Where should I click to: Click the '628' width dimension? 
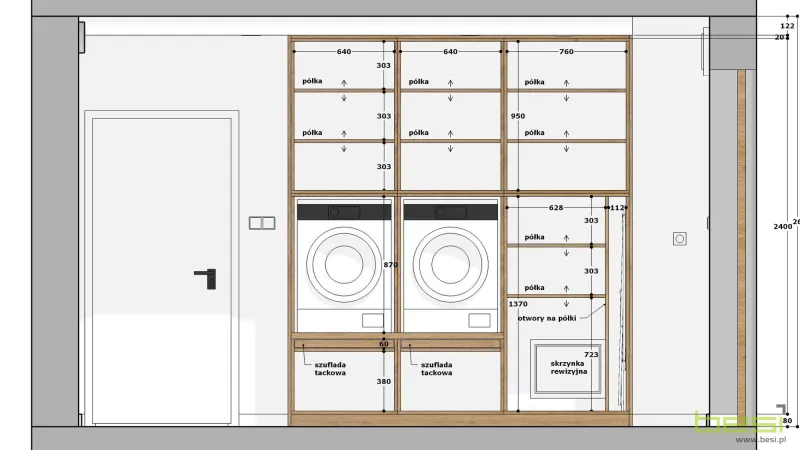(556, 208)
